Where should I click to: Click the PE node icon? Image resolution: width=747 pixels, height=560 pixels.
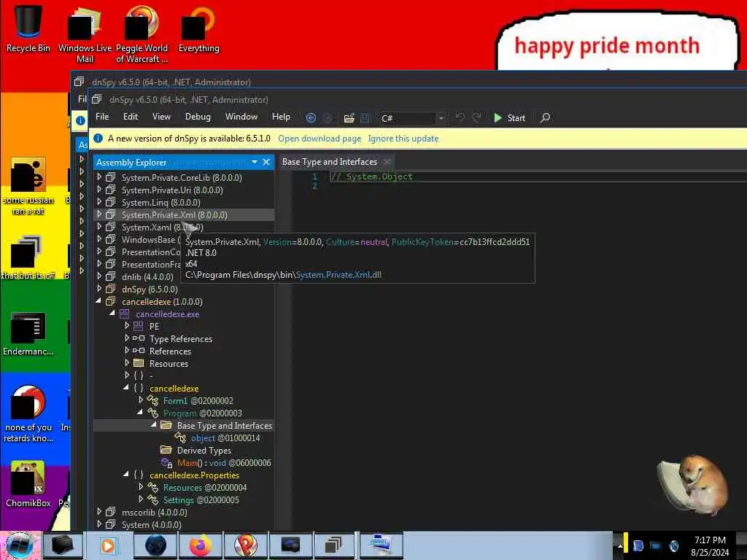pyautogui.click(x=138, y=326)
